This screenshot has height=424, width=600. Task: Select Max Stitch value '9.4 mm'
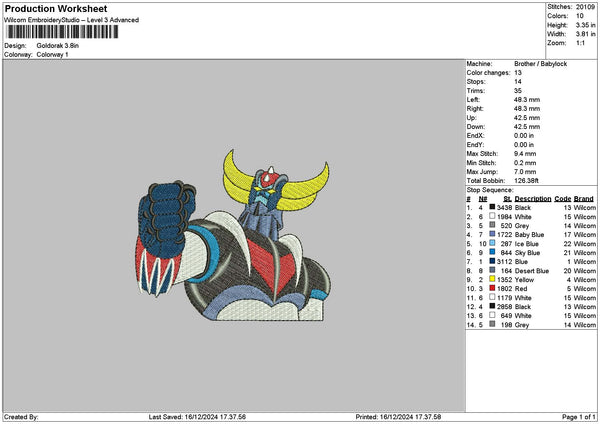pos(525,153)
